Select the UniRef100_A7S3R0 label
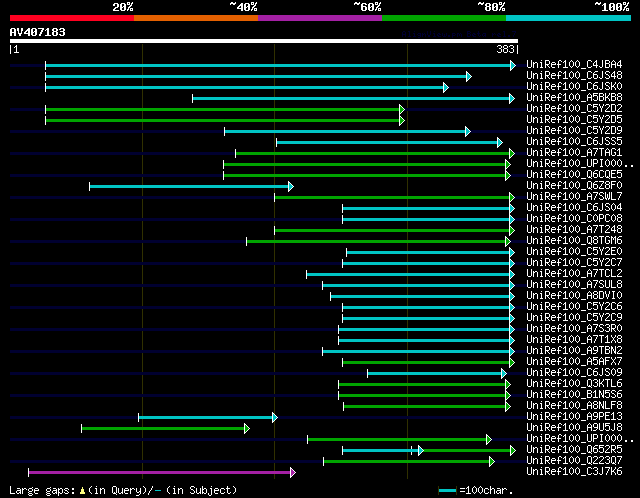 (574, 329)
